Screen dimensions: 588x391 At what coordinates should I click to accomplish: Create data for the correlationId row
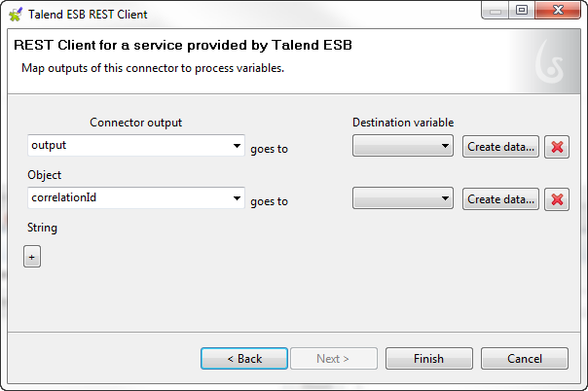(500, 199)
